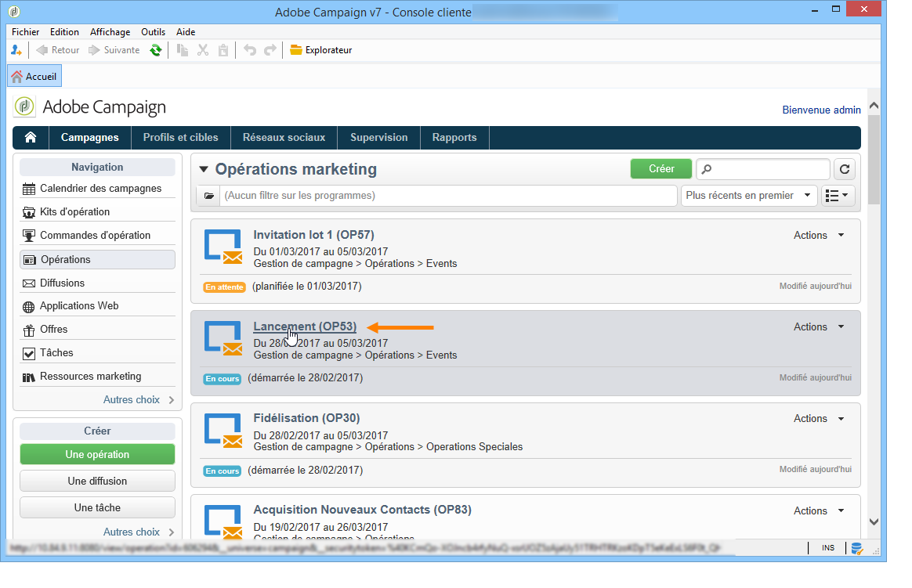912x588 pixels.
Task: Click the Adobe Campaign logo
Action: click(24, 107)
